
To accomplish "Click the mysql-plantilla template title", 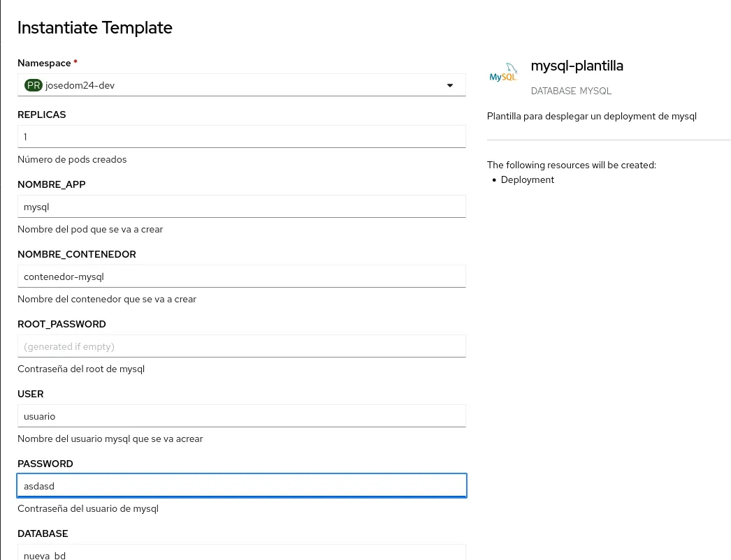I will (577, 66).
